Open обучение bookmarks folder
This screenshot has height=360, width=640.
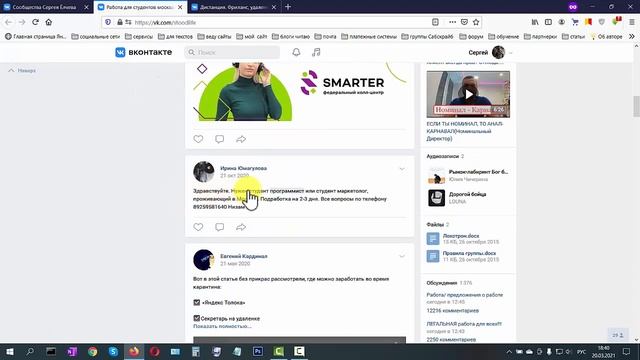(x=503, y=36)
